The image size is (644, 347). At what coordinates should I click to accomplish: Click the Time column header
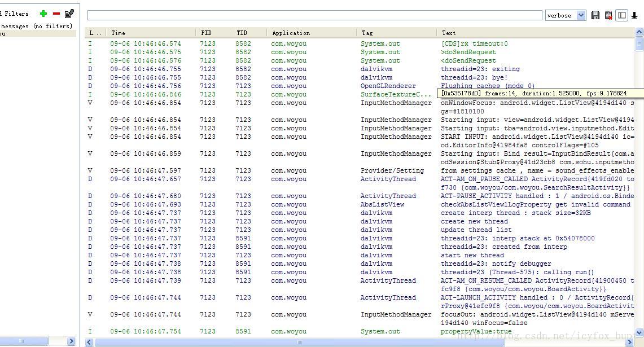click(x=151, y=33)
